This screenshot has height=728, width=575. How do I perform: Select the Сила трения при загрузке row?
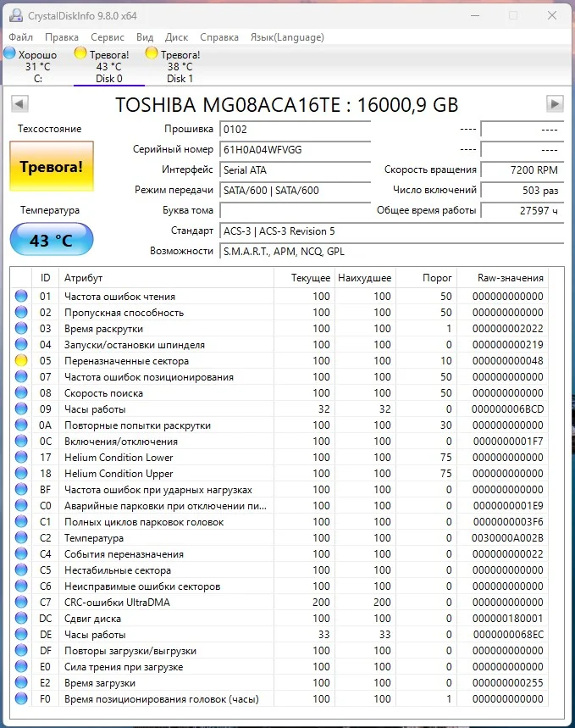[x=279, y=667]
